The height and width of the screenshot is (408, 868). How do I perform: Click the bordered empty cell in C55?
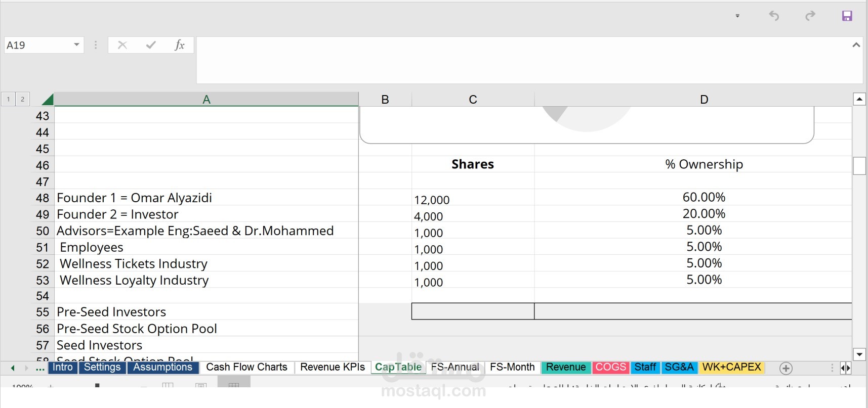tap(473, 311)
